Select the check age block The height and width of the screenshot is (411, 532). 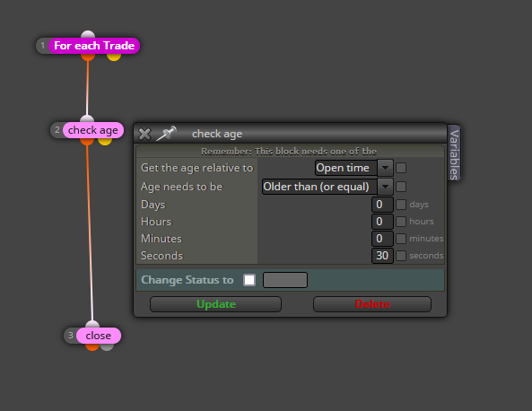point(93,130)
